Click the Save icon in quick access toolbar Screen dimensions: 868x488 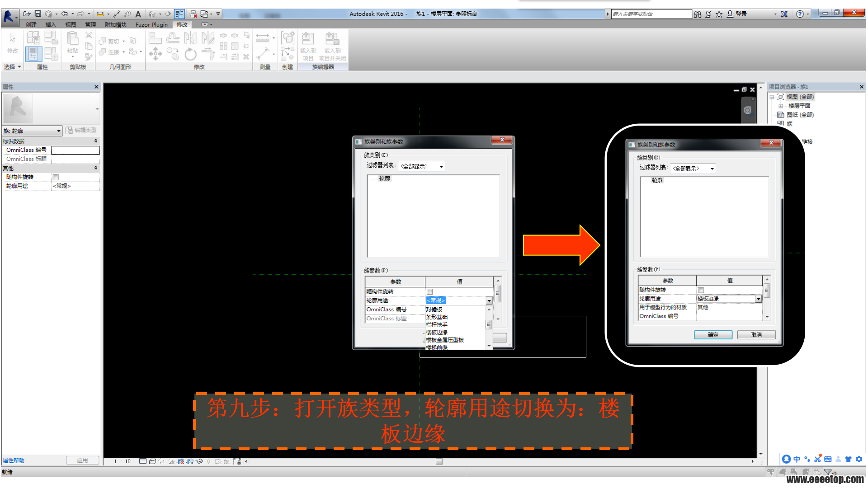click(x=38, y=14)
